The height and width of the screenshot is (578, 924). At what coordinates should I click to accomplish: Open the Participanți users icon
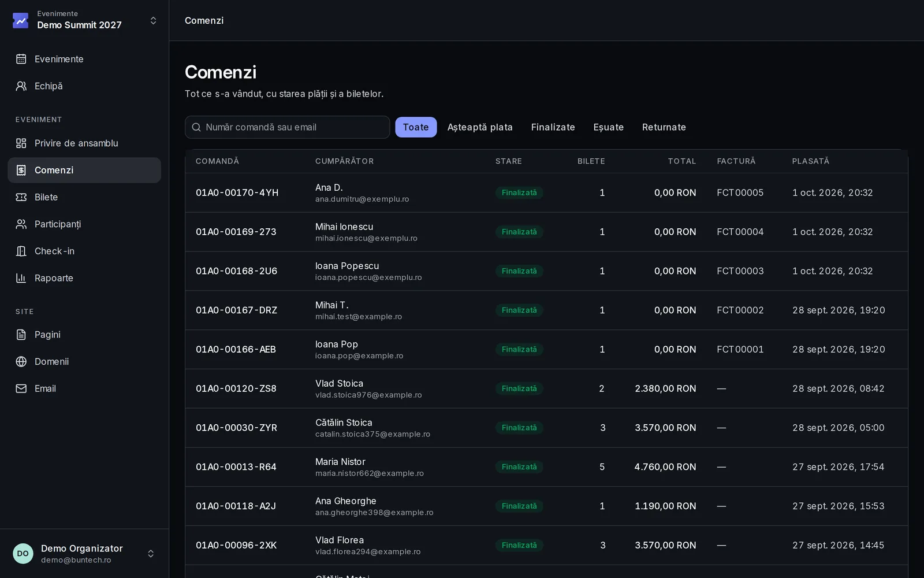tap(21, 224)
